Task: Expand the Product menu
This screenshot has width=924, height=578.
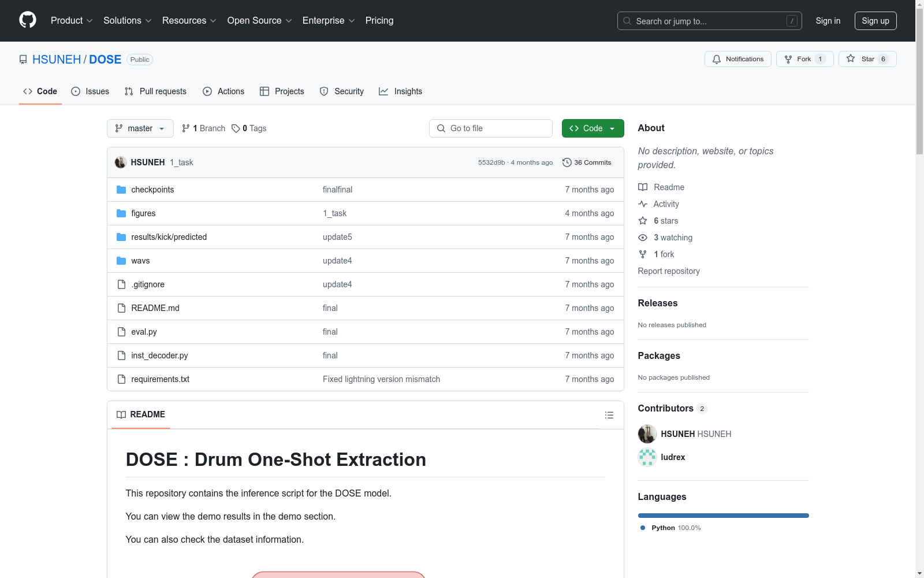Action: [72, 20]
